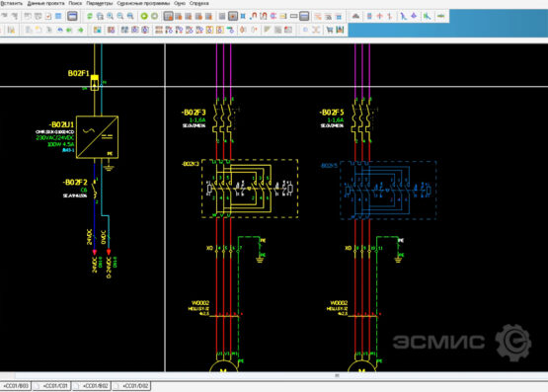The width and height of the screenshot is (548, 392).
Task: Select the B02F1 fuse symbol
Action: (x=95, y=83)
